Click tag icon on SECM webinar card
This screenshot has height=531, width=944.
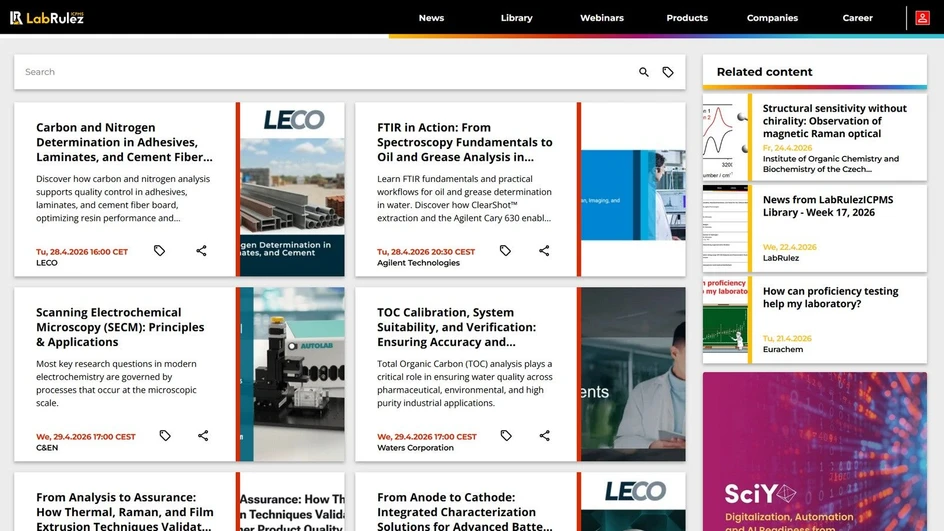[x=165, y=436]
